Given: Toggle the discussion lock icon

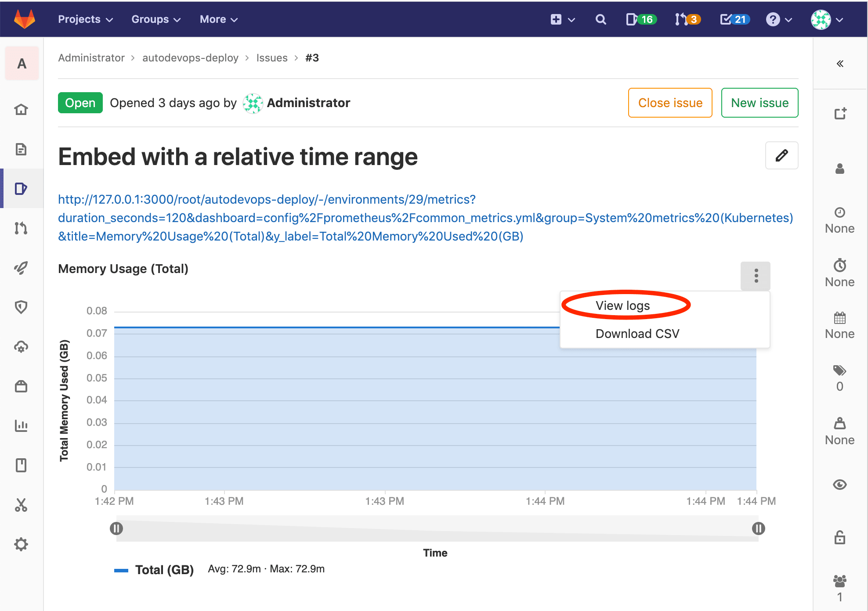Looking at the screenshot, I should point(839,537).
